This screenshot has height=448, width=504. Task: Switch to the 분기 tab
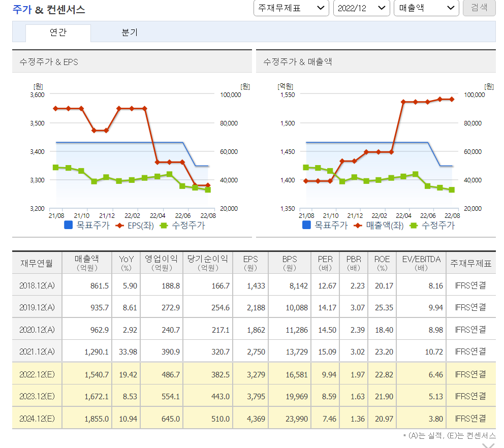[x=130, y=33]
